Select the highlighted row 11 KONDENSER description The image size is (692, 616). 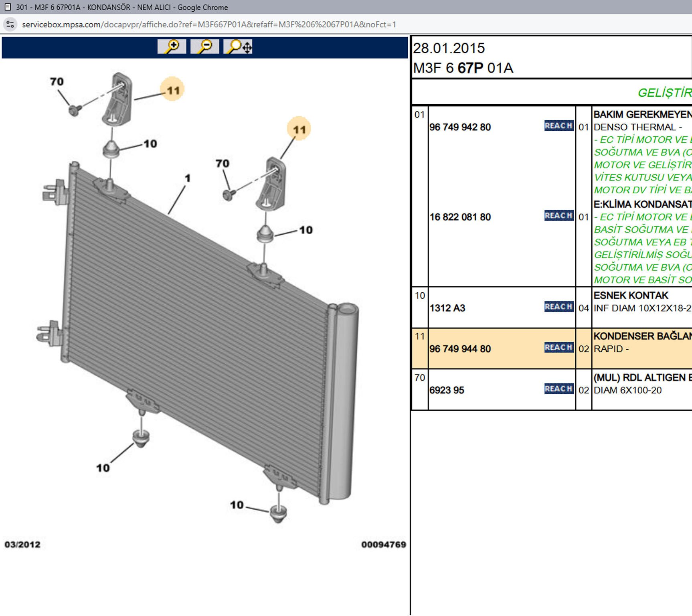pos(641,336)
